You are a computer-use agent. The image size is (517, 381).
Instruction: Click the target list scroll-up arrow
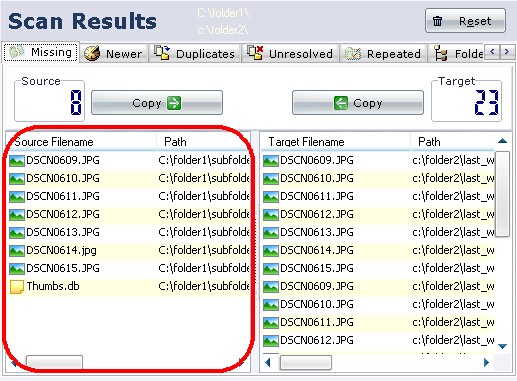coord(502,141)
